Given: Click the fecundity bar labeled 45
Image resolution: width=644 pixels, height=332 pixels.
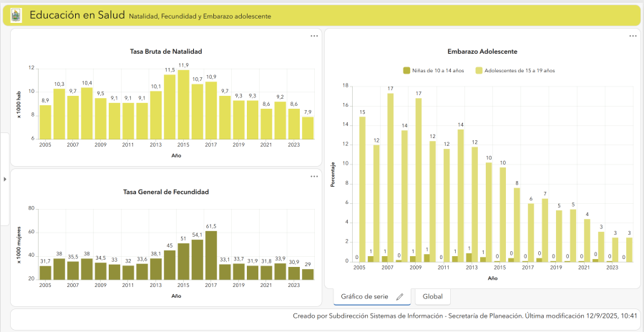Looking at the screenshot, I should (x=170, y=265).
